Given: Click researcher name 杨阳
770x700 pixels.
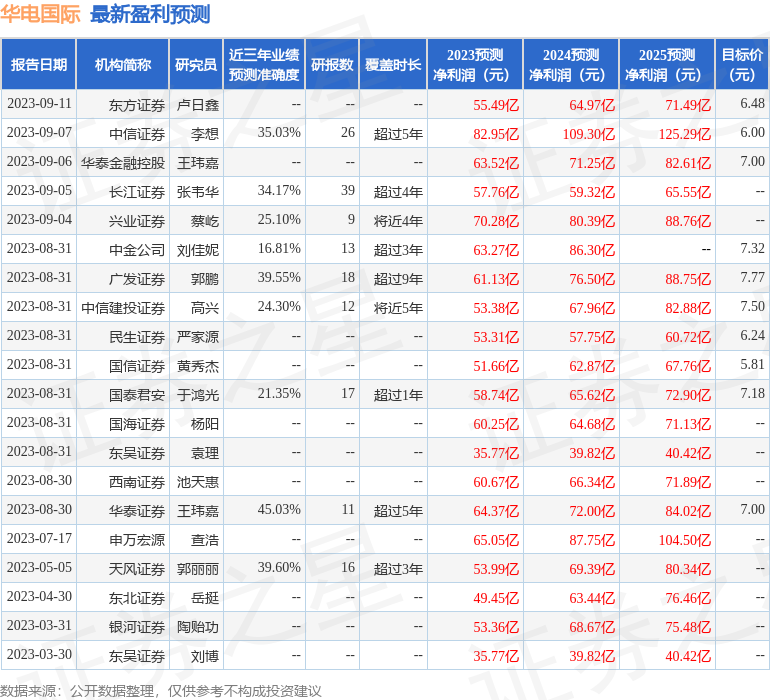Looking at the screenshot, I should (x=205, y=424).
